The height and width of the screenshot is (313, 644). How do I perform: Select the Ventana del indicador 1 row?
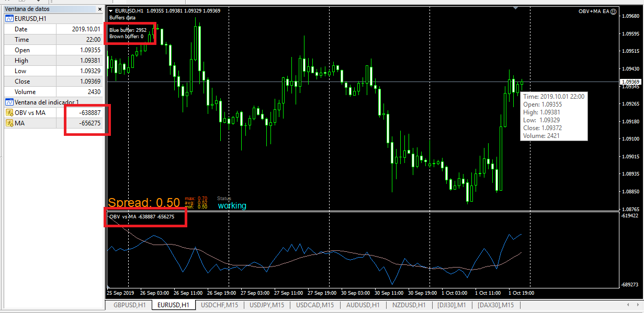tap(52, 102)
